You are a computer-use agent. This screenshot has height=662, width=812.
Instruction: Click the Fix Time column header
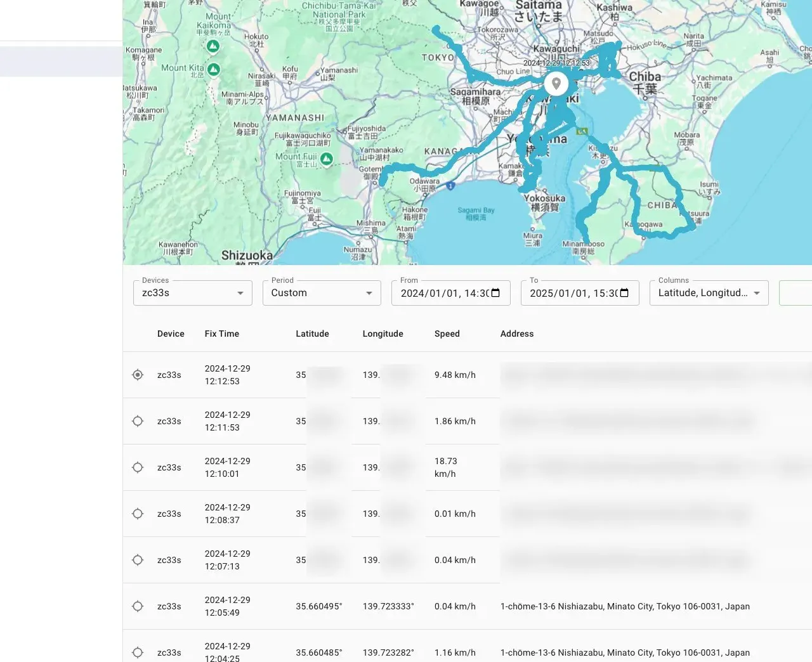[x=222, y=334]
